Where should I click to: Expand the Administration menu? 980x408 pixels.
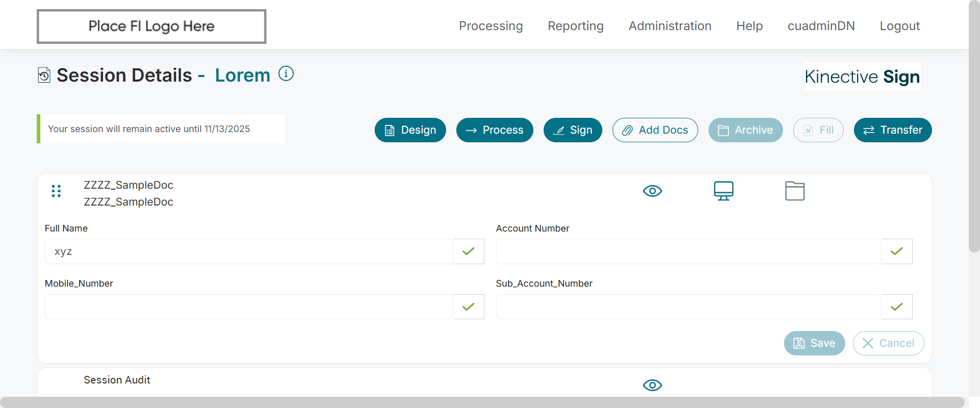pyautogui.click(x=670, y=26)
